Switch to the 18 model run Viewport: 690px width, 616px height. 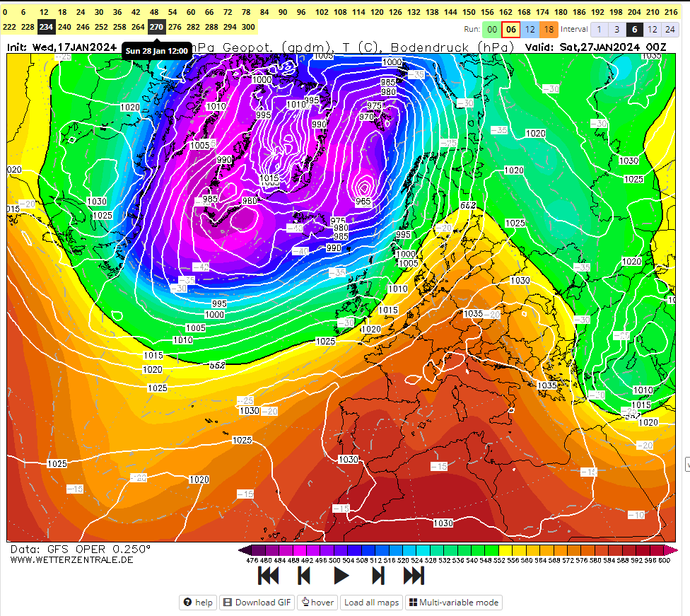point(549,30)
